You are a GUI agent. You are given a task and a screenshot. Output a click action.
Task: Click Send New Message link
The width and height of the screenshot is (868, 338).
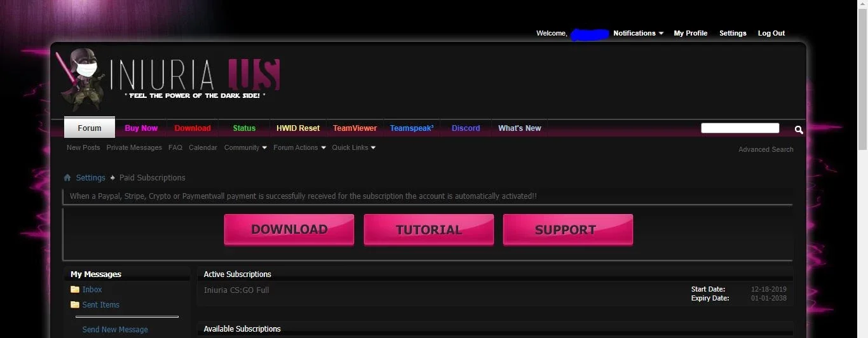(x=115, y=330)
